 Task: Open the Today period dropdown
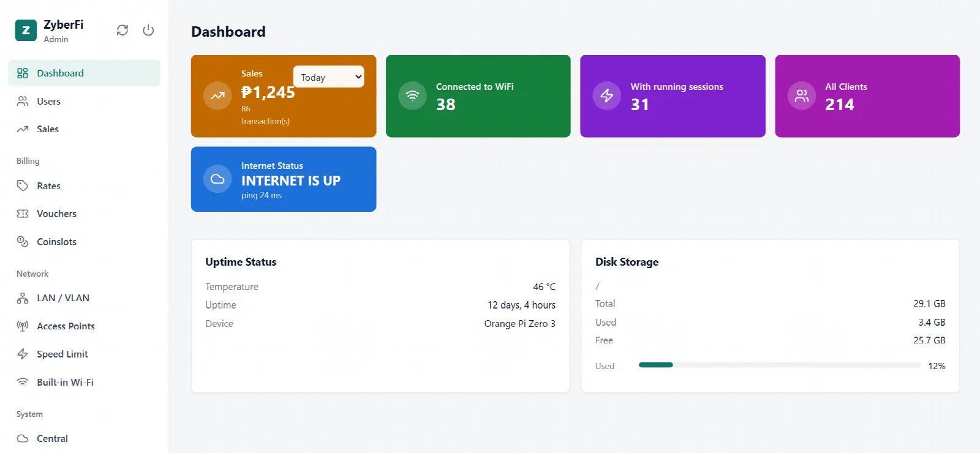coord(329,77)
